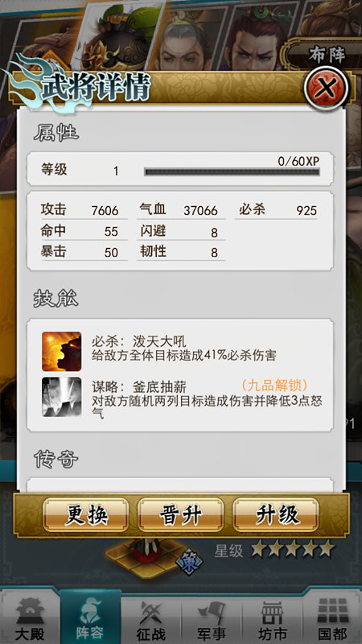Image resolution: width=362 pixels, height=644 pixels.
Task: Close the 武将详情 dialog with the X
Action: click(327, 88)
